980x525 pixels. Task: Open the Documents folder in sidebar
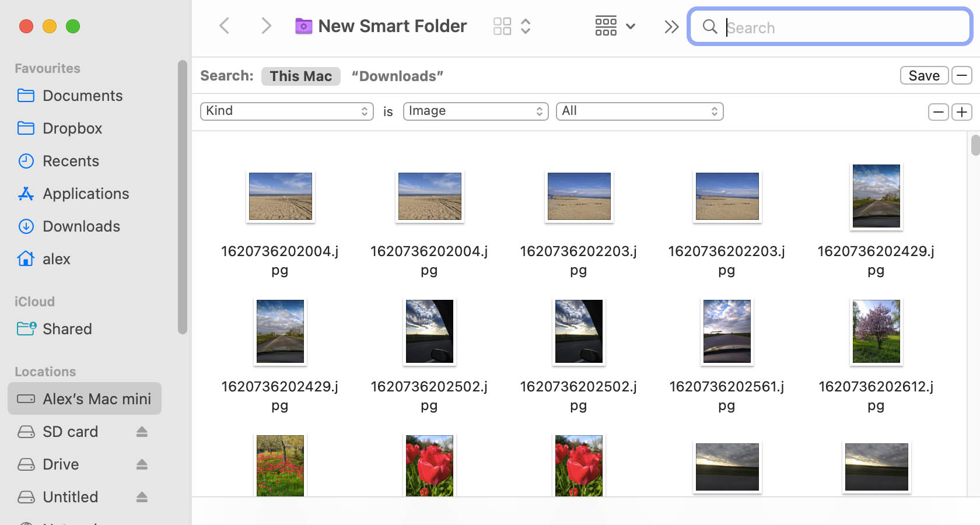click(82, 95)
